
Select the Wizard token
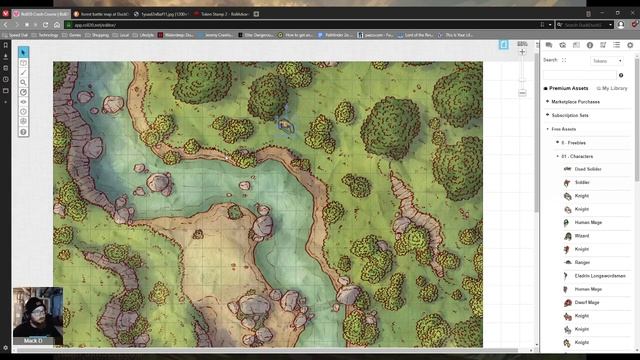pyautogui.click(x=582, y=236)
